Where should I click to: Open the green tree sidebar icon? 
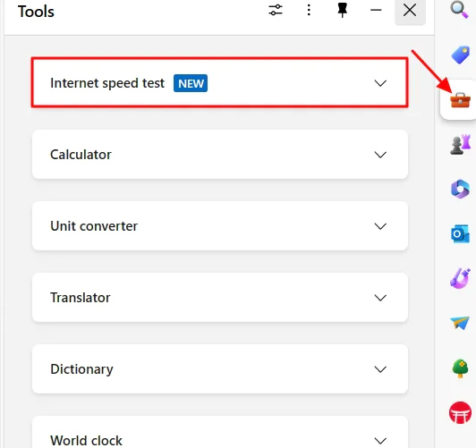[460, 368]
